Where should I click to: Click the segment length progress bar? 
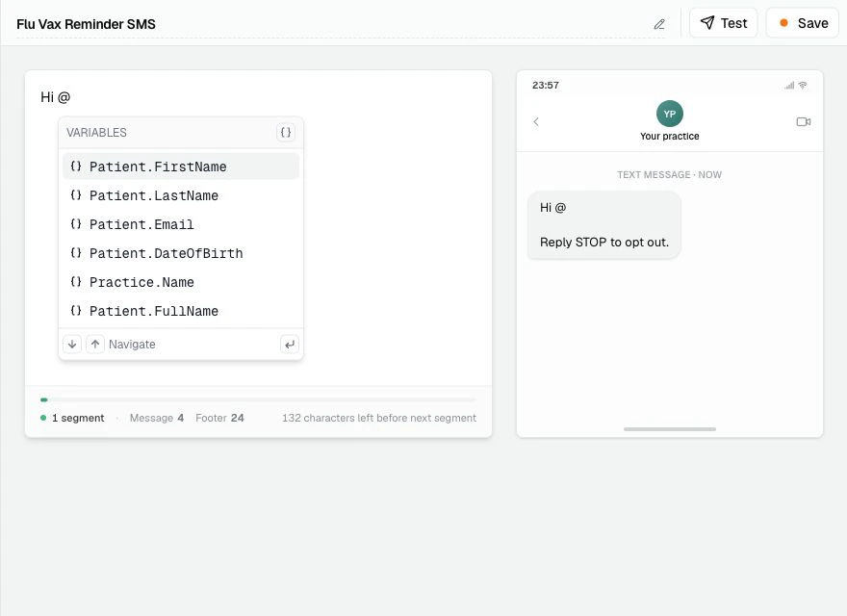(x=258, y=399)
